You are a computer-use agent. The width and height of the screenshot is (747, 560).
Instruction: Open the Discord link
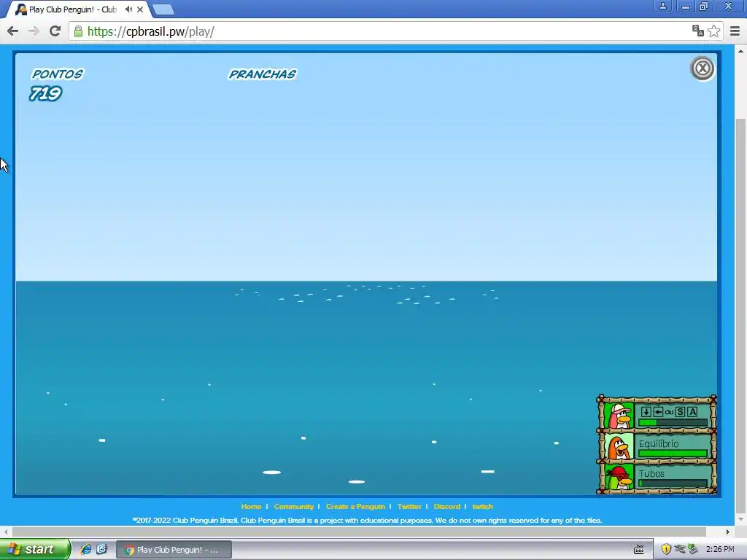(447, 506)
